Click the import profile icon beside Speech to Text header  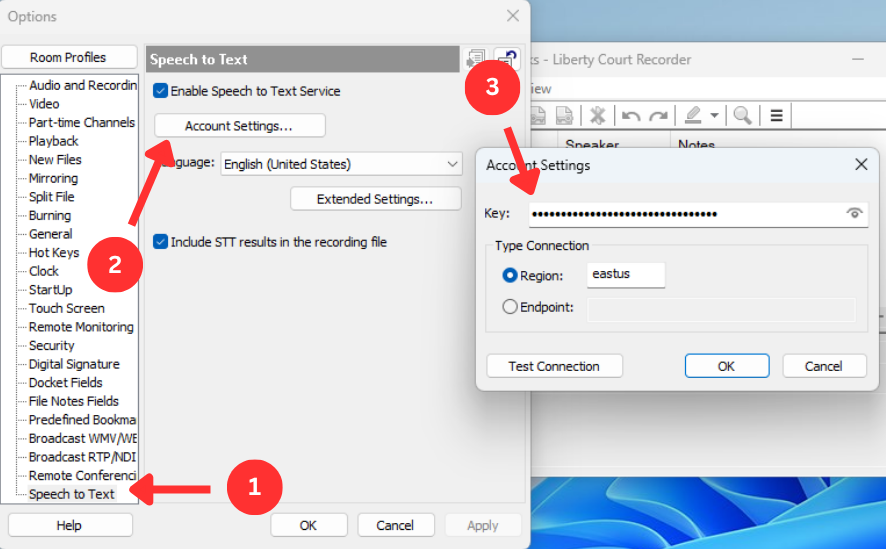point(475,59)
